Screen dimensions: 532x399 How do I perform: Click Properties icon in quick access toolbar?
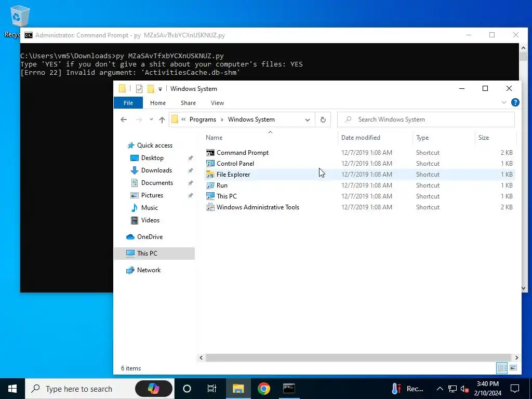[x=139, y=89]
